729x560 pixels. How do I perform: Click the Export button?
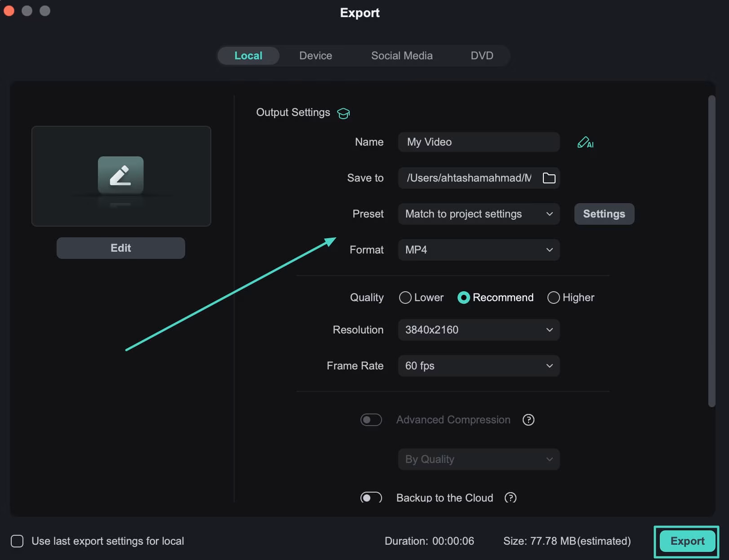[x=687, y=541]
